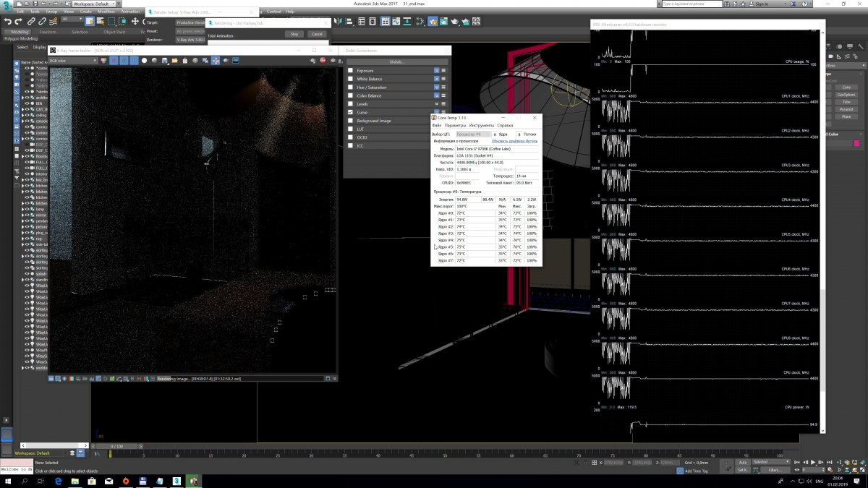Image resolution: width=868 pixels, height=488 pixels.
Task: Tick the Color Balance checkbox
Action: [x=351, y=95]
